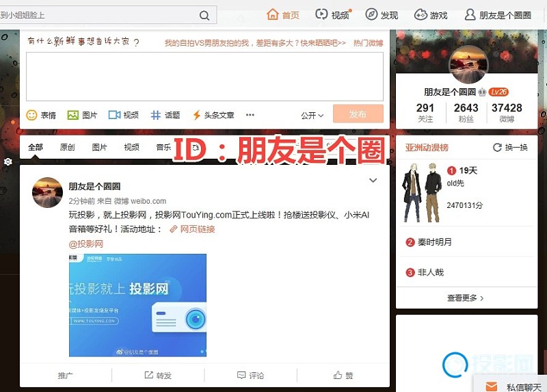Insert emoji via 表情 smiley icon
The height and width of the screenshot is (392, 547).
(x=31, y=115)
